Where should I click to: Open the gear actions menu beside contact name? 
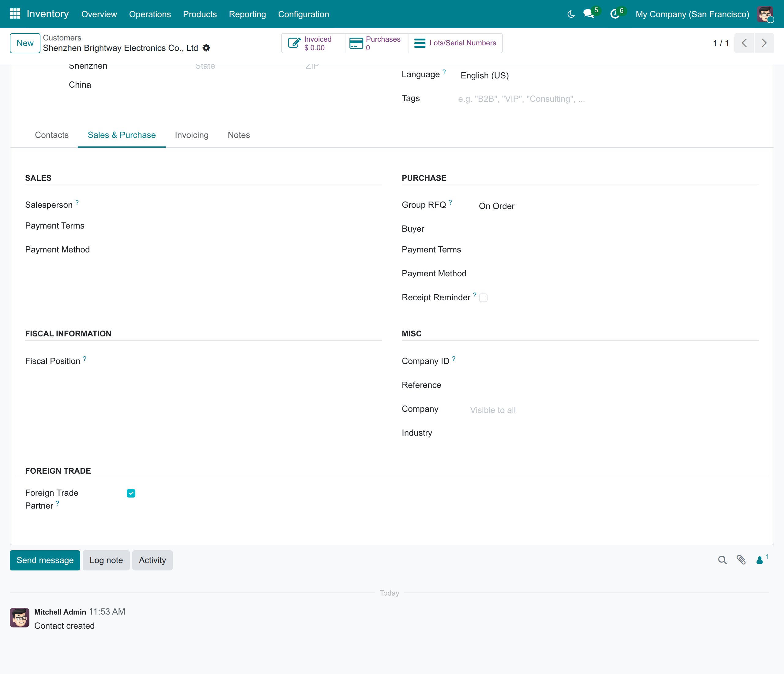[x=206, y=48]
